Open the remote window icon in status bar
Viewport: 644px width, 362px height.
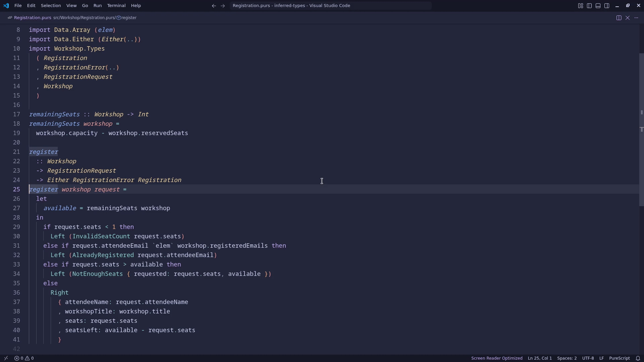click(x=6, y=358)
